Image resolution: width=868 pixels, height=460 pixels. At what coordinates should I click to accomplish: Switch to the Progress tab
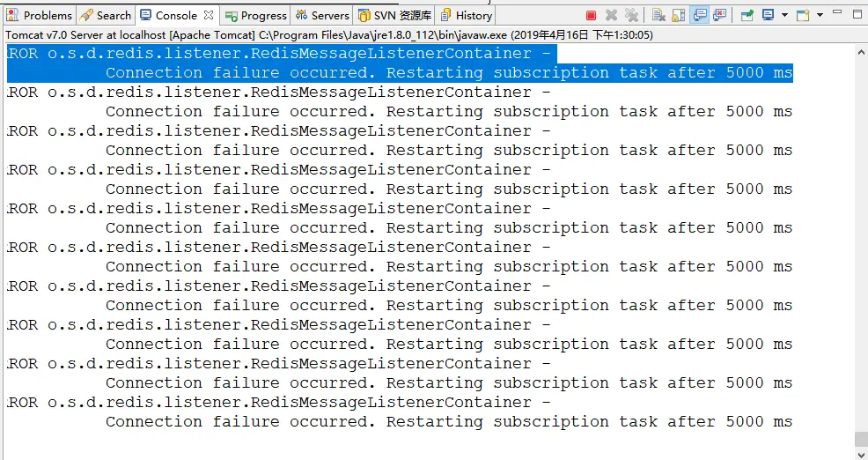click(x=256, y=16)
